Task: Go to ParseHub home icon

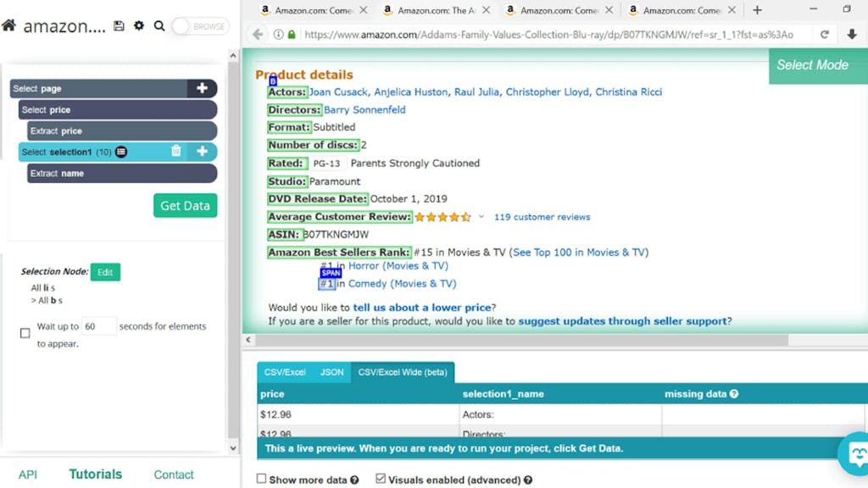Action: coord(8,25)
